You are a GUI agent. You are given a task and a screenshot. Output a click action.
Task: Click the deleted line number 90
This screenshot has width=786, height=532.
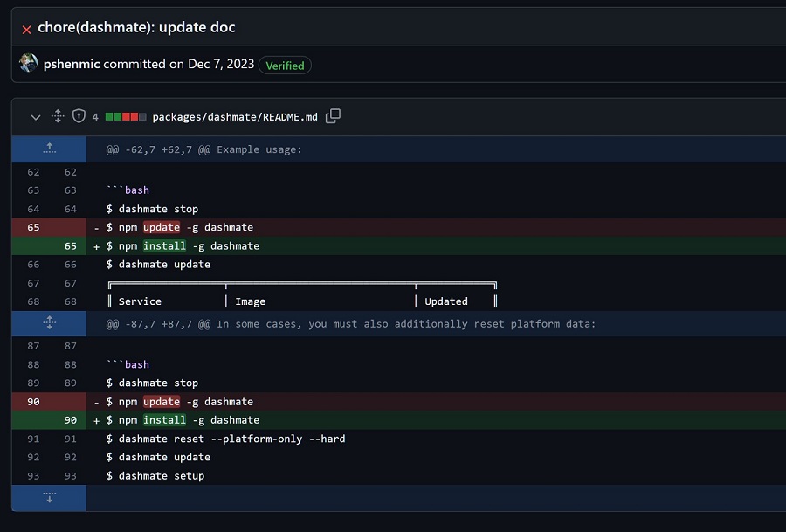[33, 402]
